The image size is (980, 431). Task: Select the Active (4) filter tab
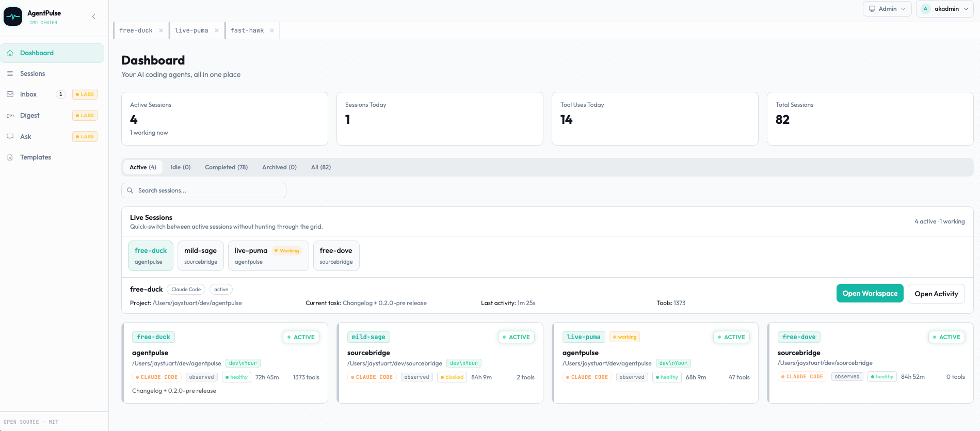[x=143, y=167]
